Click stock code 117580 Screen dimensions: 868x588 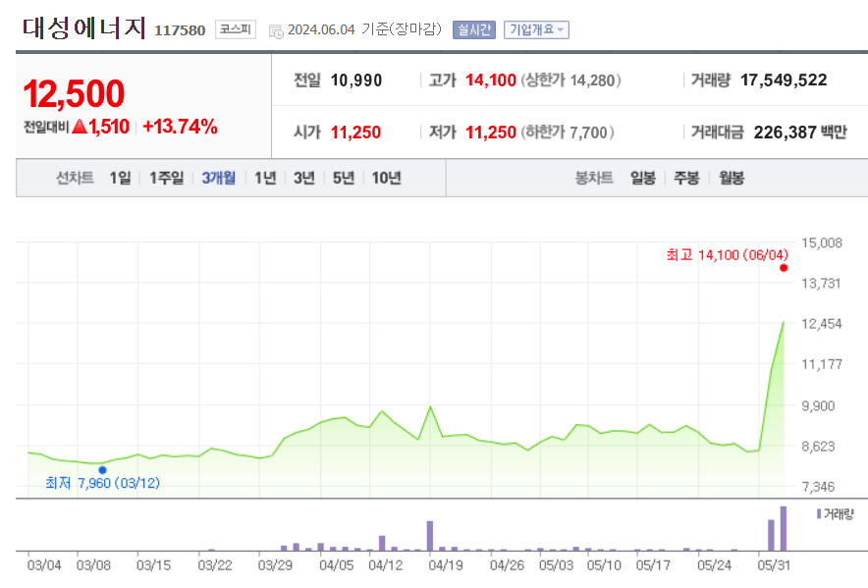tap(180, 30)
